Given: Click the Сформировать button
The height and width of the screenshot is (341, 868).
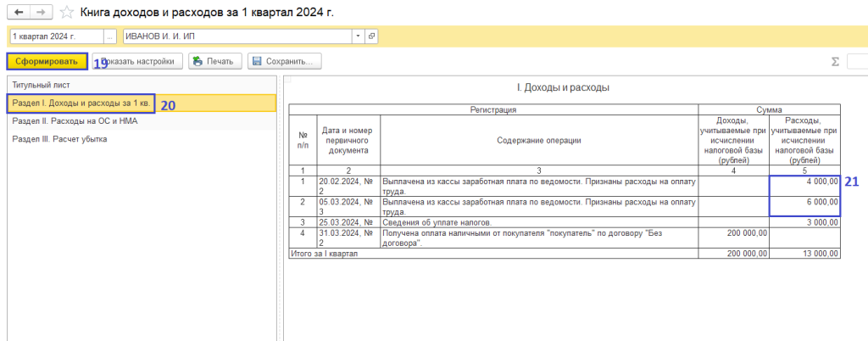Looking at the screenshot, I should (47, 61).
